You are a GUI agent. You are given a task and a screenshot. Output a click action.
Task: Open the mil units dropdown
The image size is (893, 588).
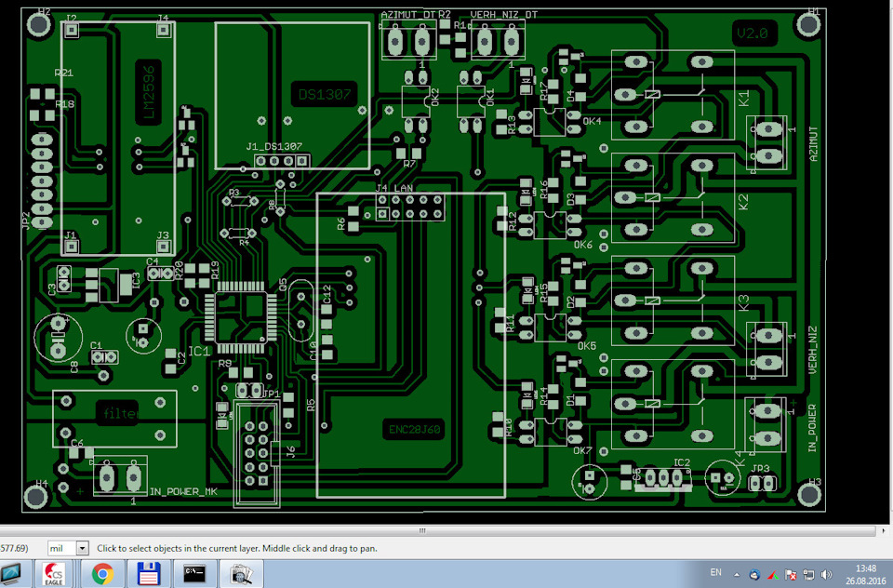81,549
